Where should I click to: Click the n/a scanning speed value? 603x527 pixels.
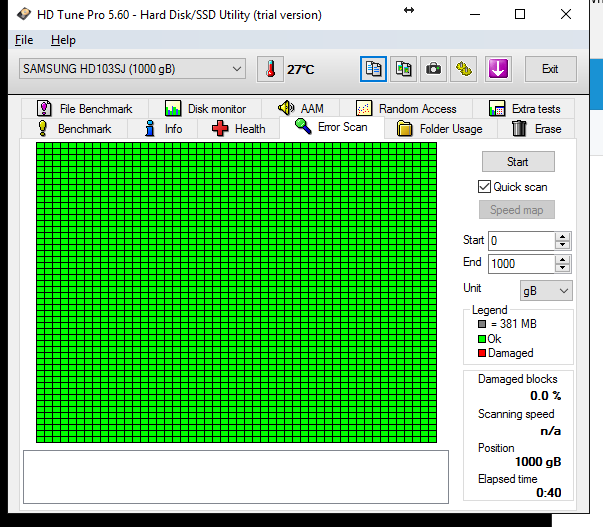[551, 431]
